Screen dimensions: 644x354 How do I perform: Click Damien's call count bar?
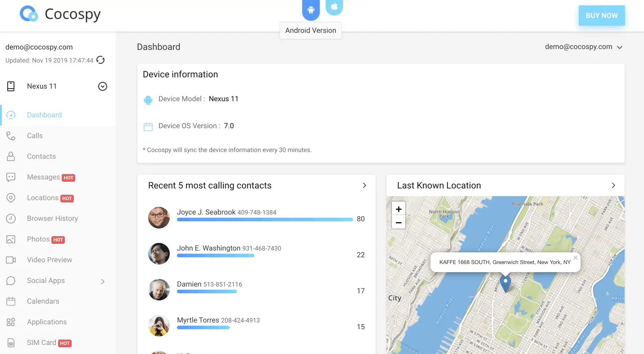pyautogui.click(x=207, y=291)
